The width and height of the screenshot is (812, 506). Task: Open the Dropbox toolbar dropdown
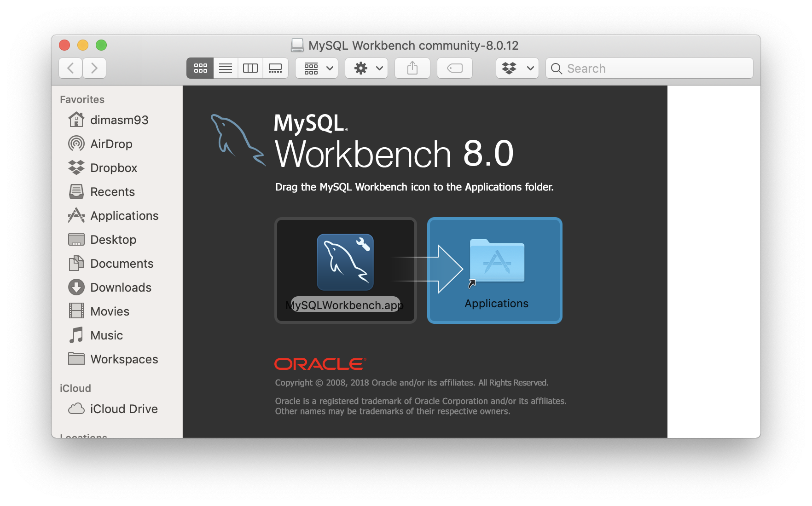517,68
